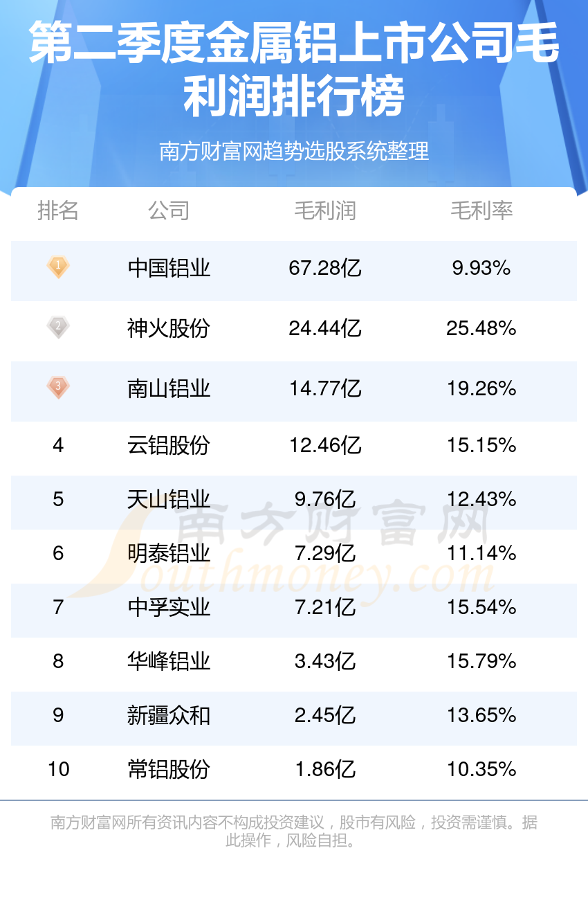Click company name 华峰铝业
This screenshot has width=588, height=900.
169,661
